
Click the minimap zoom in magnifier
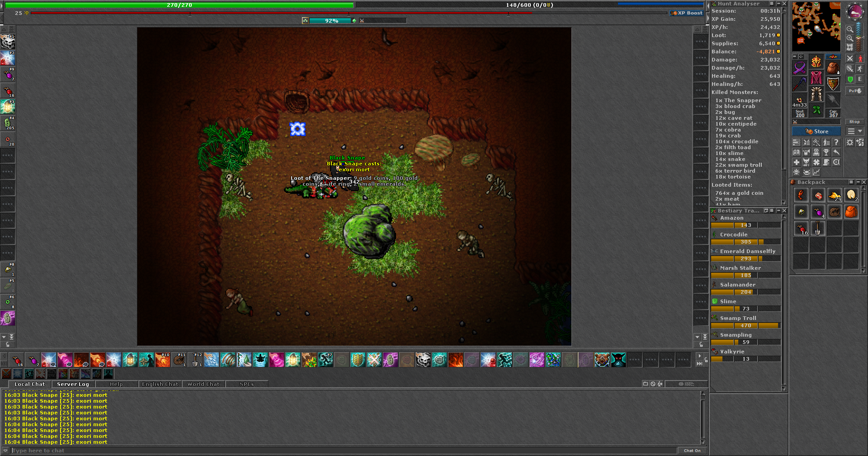click(850, 38)
